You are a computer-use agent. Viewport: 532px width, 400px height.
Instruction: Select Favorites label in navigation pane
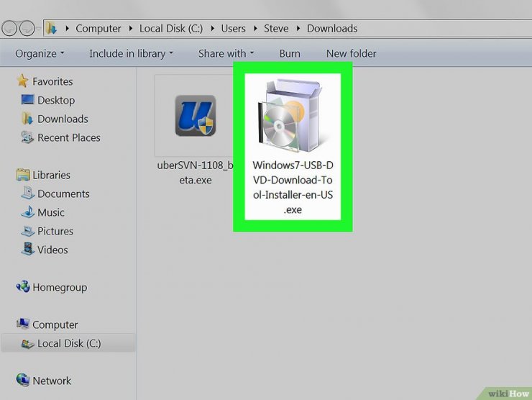click(52, 81)
